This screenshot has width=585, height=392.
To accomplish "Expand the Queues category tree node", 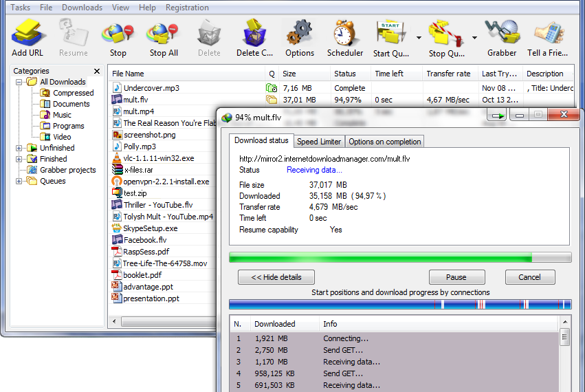I will point(19,181).
